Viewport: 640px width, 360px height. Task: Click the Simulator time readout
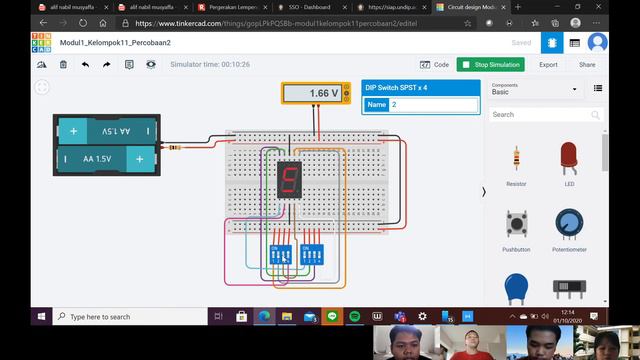click(x=210, y=64)
